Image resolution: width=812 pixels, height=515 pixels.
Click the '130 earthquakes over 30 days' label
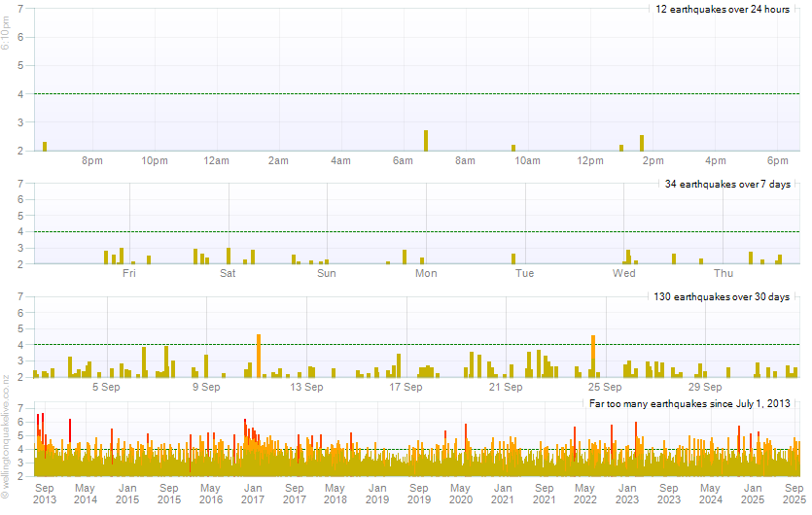tap(722, 297)
